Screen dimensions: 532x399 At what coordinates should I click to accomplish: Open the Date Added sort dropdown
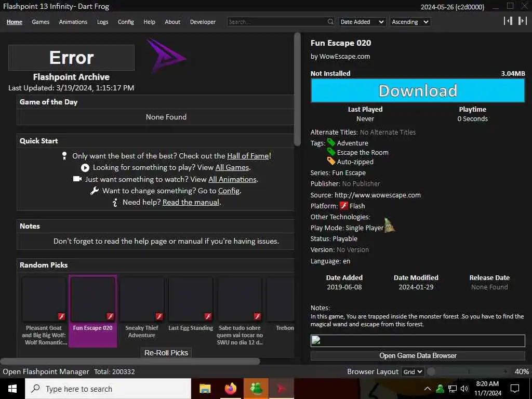[362, 22]
